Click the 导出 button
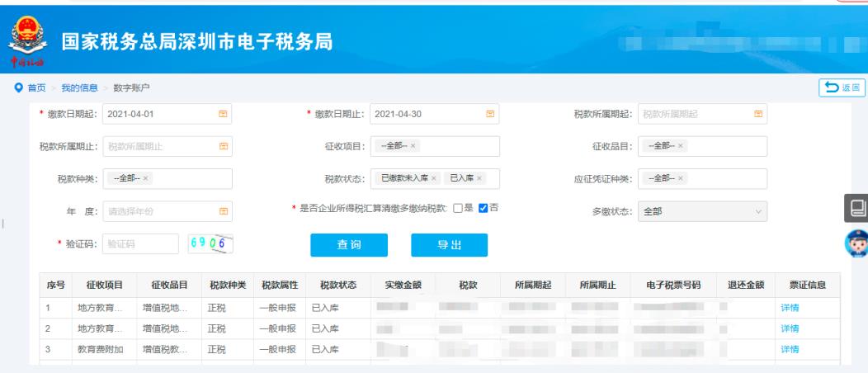Screen dimensions: 868x373 coord(449,245)
